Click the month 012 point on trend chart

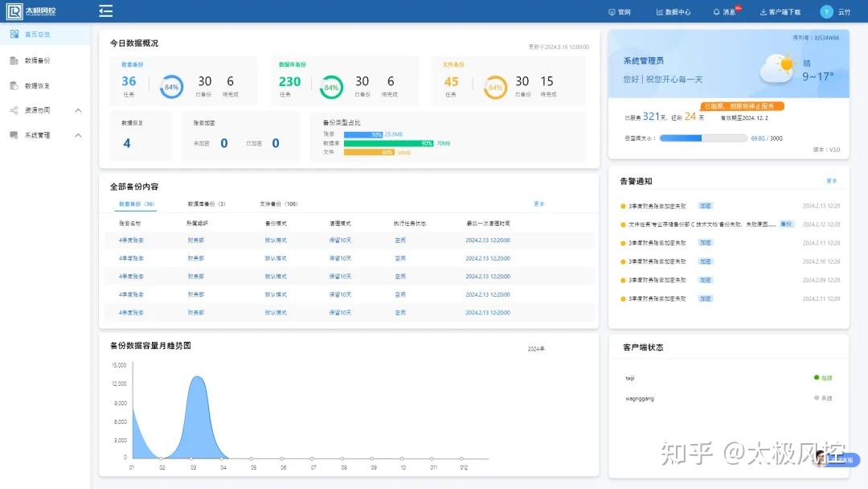[x=461, y=458]
